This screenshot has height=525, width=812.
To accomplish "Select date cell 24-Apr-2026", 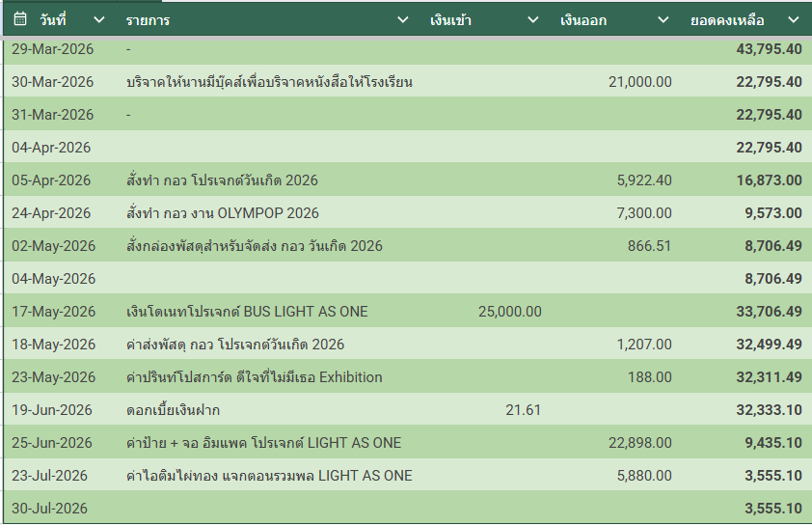I will click(x=51, y=213).
